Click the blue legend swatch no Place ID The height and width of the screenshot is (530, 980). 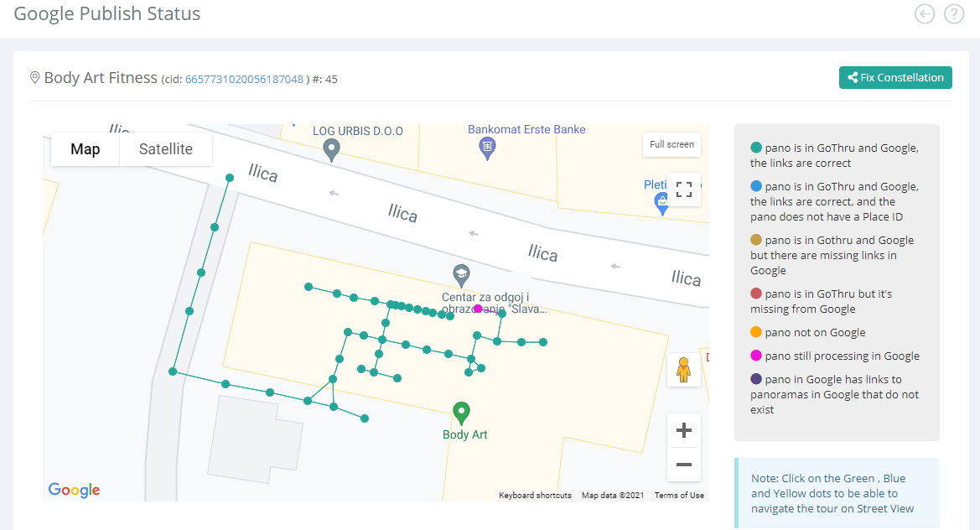click(x=755, y=186)
